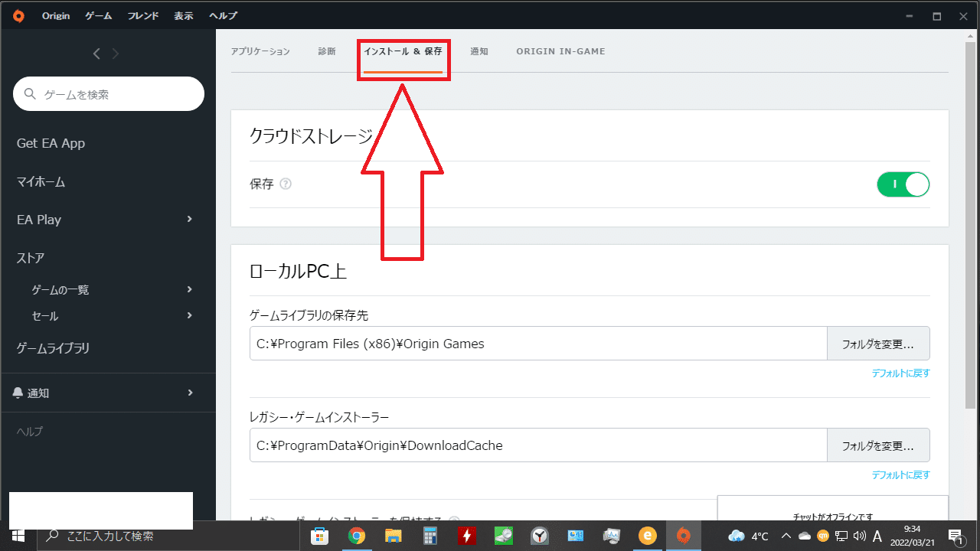The image size is (980, 551).
Task: Launch Google Chrome from the taskbar
Action: [x=357, y=536]
